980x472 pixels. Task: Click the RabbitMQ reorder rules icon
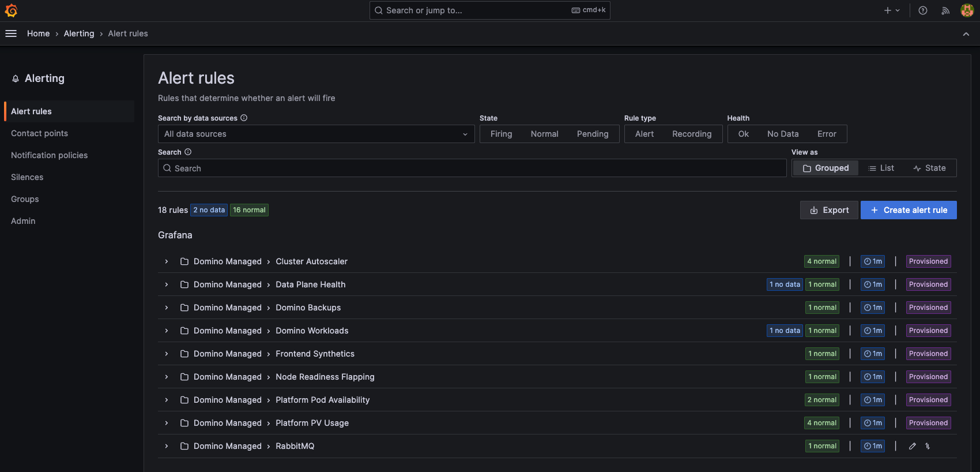(x=928, y=446)
